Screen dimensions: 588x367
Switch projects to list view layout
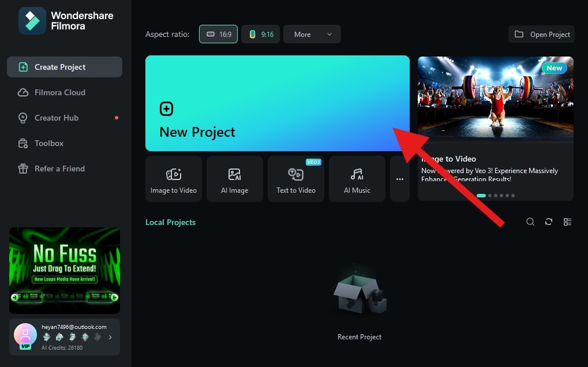[567, 222]
